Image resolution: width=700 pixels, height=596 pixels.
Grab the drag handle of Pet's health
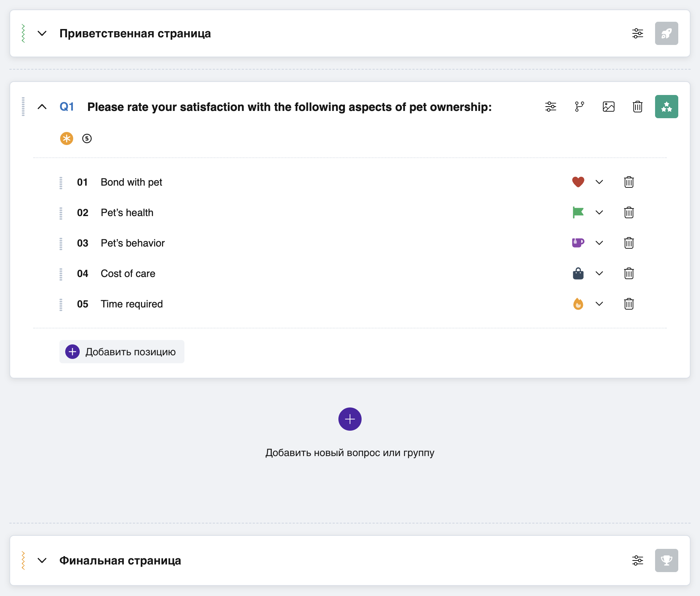point(61,213)
